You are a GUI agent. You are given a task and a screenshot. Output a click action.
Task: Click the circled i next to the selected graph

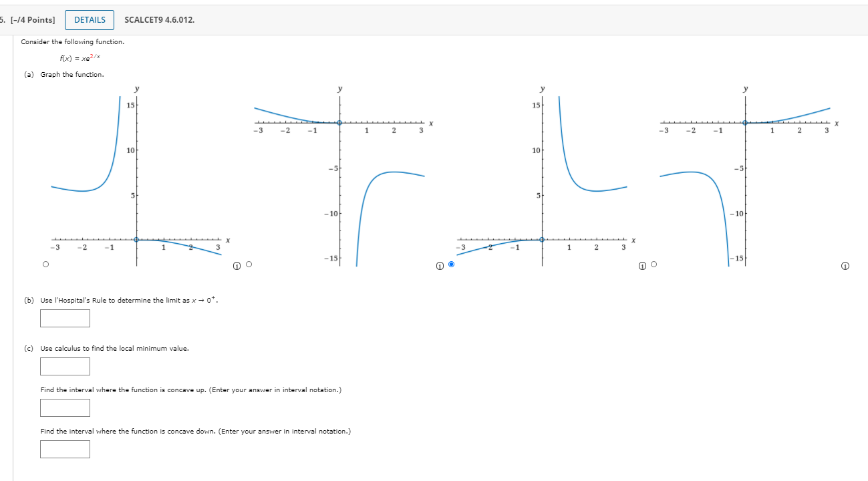pos(641,265)
